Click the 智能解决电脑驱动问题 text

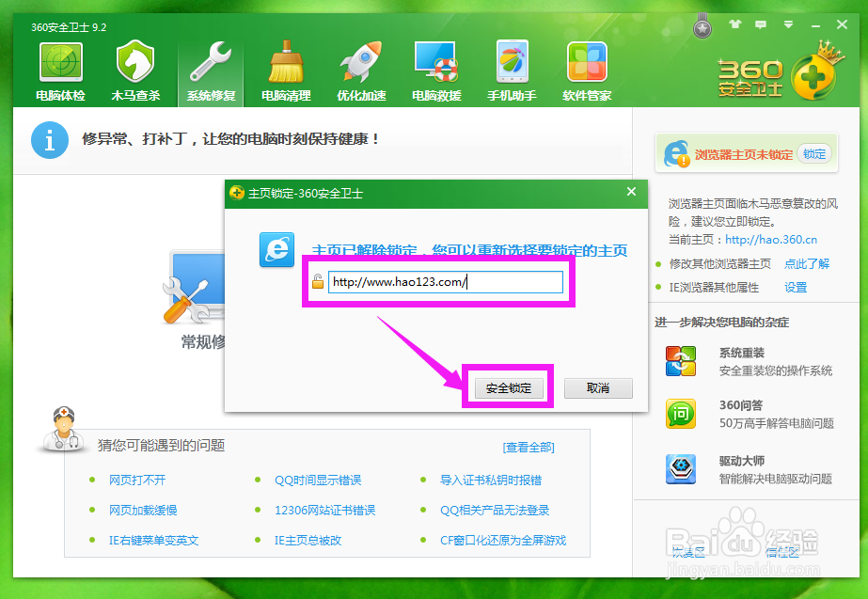776,479
